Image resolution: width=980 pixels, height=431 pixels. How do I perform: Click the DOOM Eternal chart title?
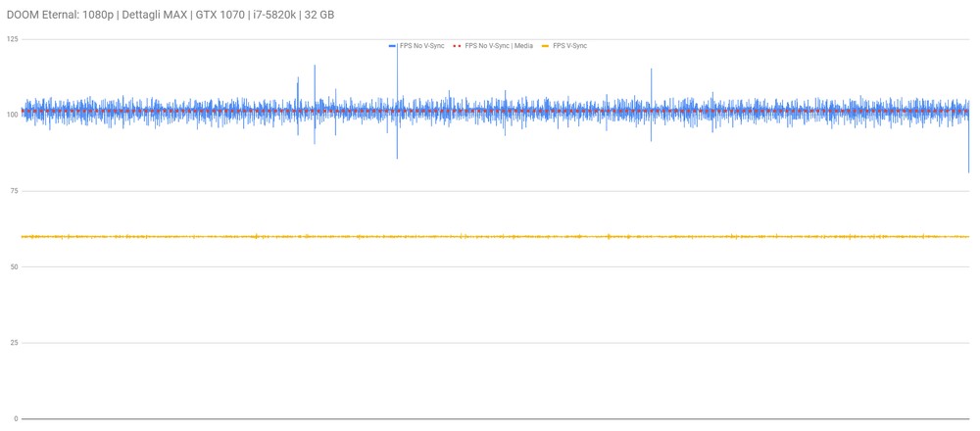click(170, 15)
